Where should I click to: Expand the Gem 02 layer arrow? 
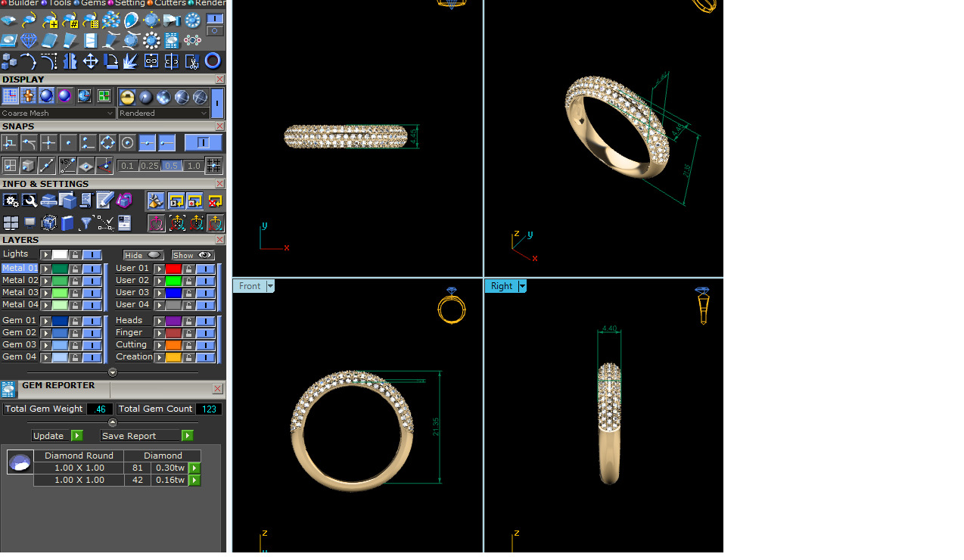45,333
